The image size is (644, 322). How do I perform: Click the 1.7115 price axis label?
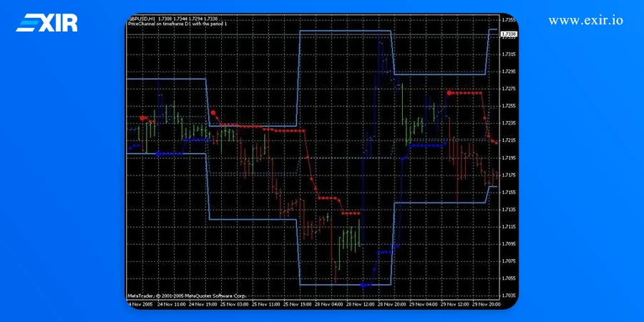coord(509,226)
